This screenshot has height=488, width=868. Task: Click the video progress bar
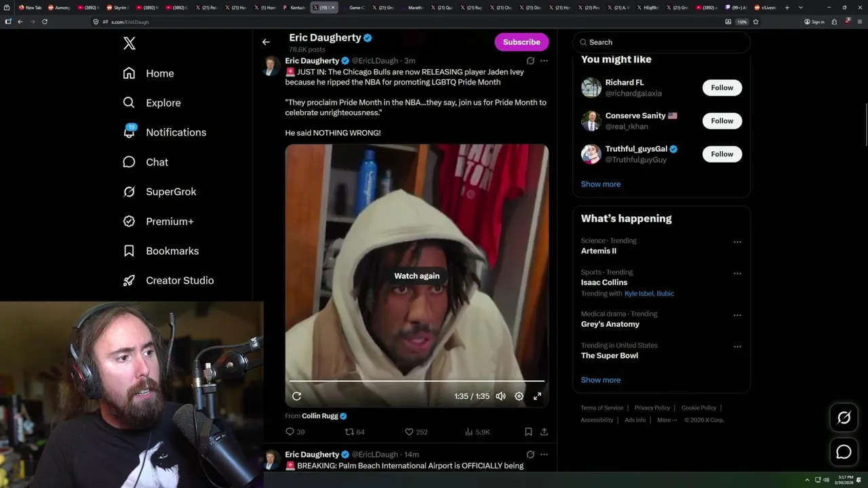coord(417,381)
